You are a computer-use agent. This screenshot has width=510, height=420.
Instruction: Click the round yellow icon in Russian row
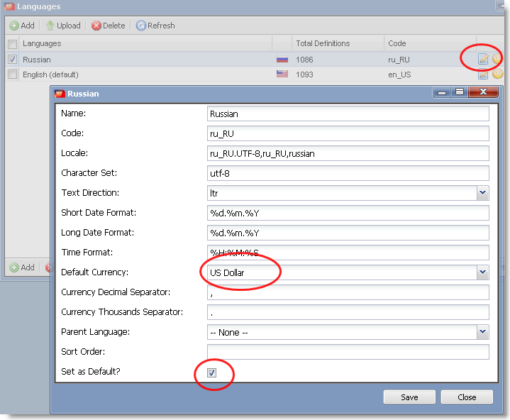(497, 60)
